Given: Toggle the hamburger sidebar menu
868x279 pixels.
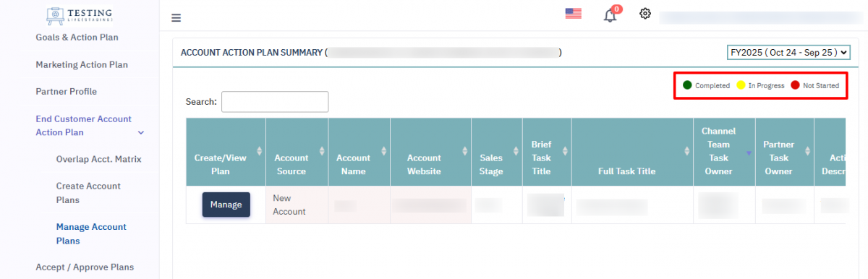Looking at the screenshot, I should [x=176, y=18].
